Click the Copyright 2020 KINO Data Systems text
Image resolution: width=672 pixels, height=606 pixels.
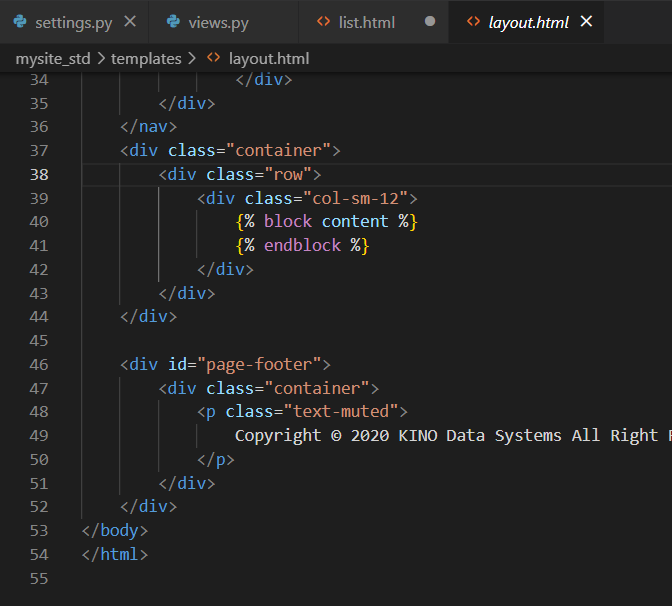coord(453,436)
